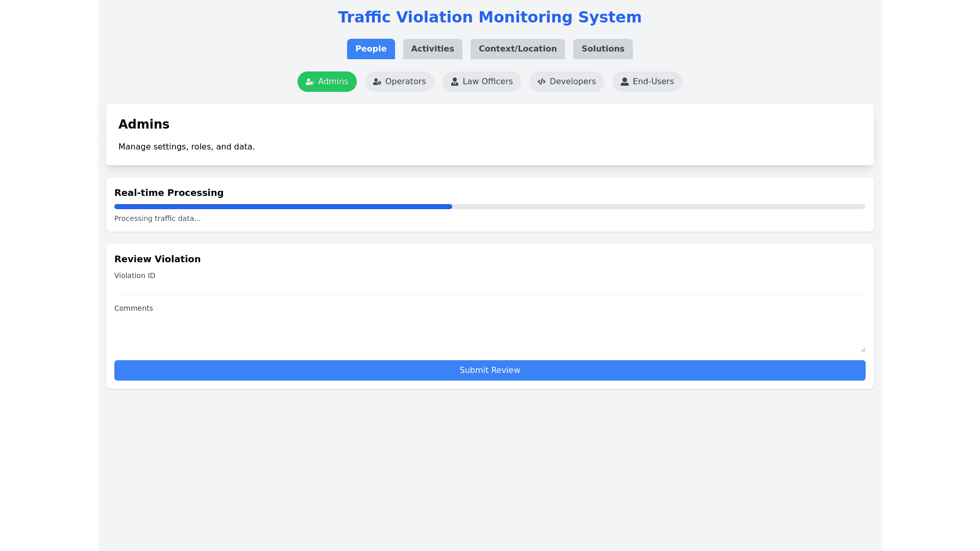Select the Context/Location tab
Image resolution: width=980 pixels, height=551 pixels.
518,49
